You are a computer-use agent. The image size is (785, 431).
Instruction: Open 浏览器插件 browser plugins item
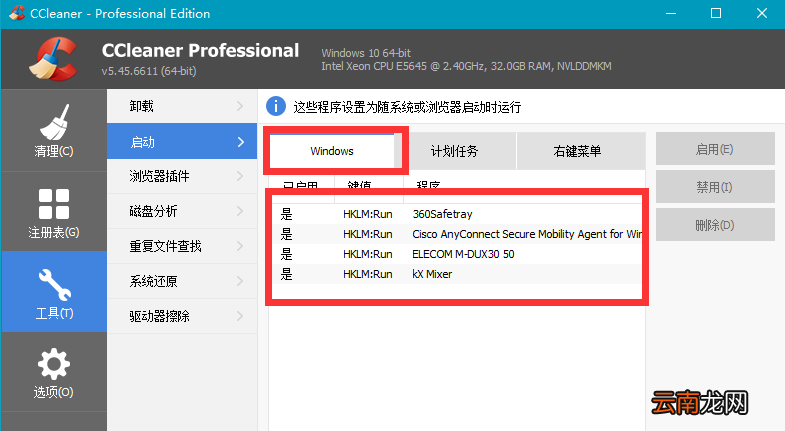point(182,176)
